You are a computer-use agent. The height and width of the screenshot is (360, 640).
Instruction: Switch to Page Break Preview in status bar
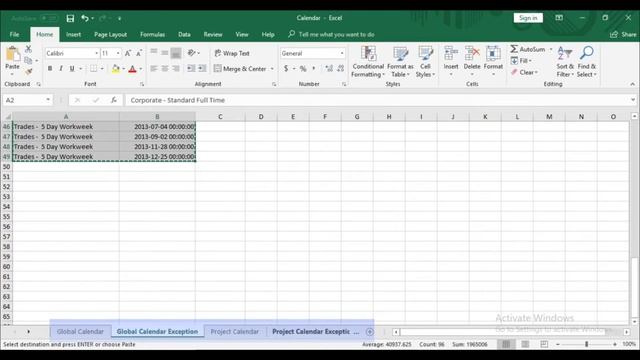coord(544,344)
